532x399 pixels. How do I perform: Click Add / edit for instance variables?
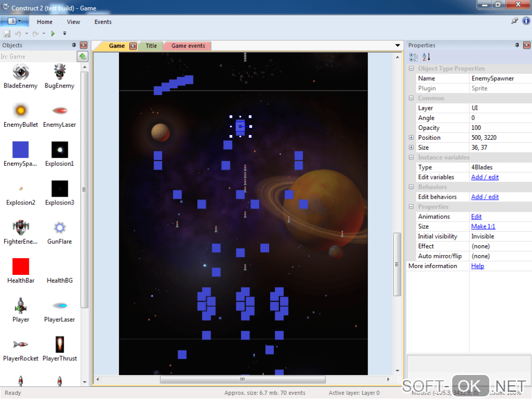(x=485, y=177)
